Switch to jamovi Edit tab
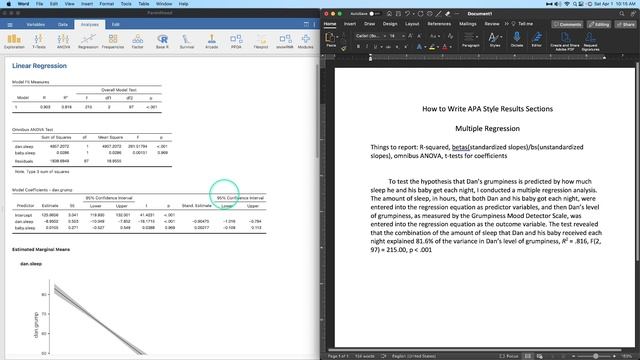Image resolution: width=640 pixels, height=360 pixels. pos(116,24)
